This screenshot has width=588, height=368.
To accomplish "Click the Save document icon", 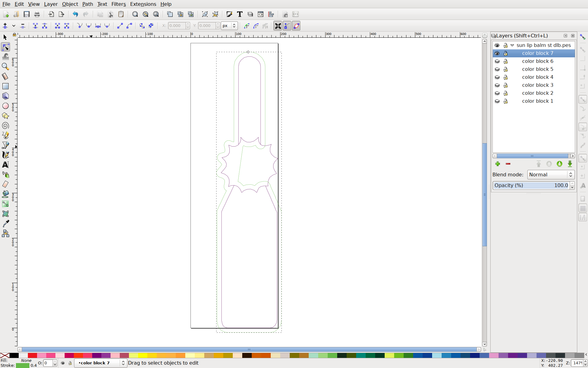I will (x=27, y=14).
